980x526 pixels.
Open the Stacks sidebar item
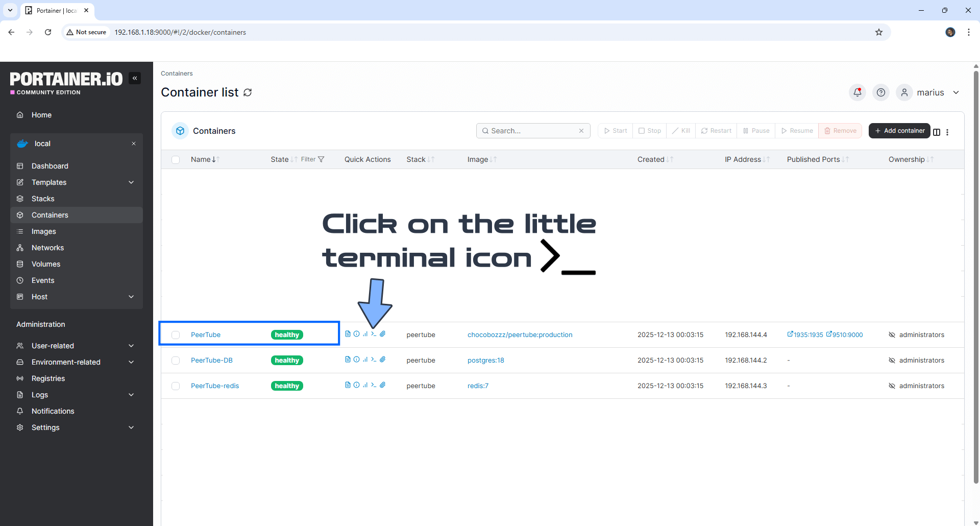pyautogui.click(x=43, y=199)
